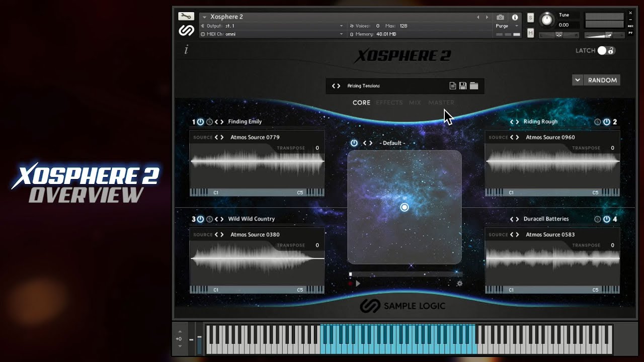Image resolution: width=644 pixels, height=362 pixels.
Task: Solo core 3 Wild Wild Country
Action: (x=209, y=219)
